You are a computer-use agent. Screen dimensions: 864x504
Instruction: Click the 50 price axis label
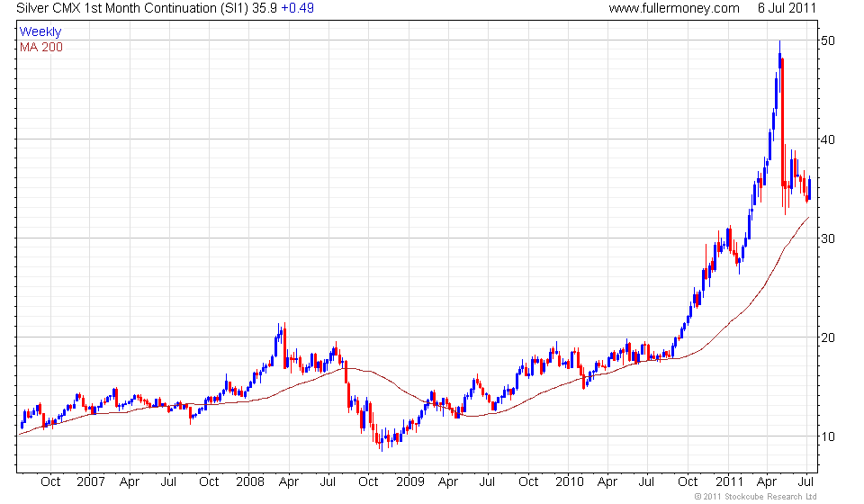(x=827, y=40)
